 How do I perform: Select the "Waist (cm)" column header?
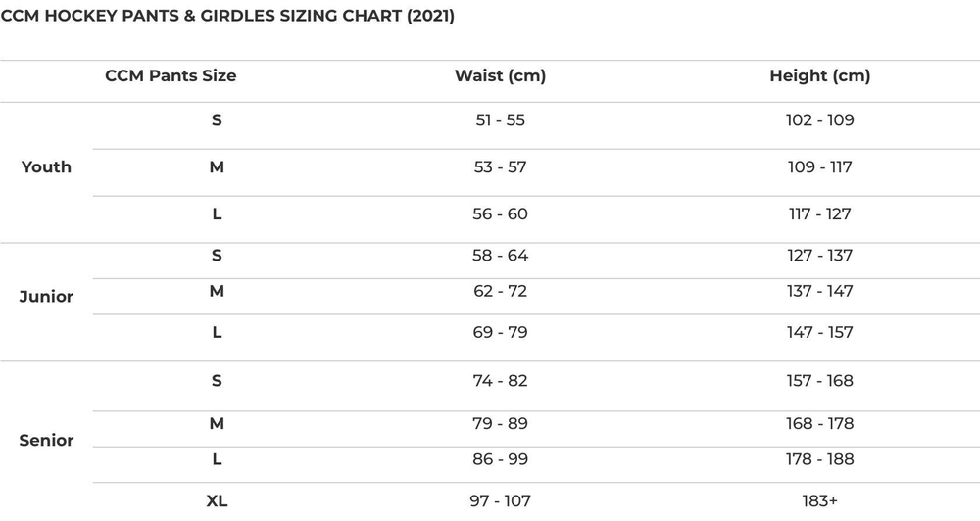point(500,75)
